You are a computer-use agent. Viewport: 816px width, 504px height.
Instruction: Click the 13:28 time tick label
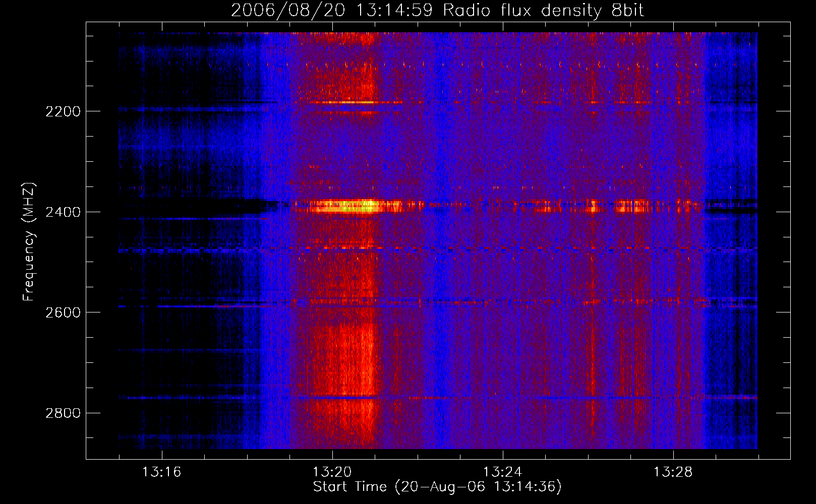pos(673,472)
